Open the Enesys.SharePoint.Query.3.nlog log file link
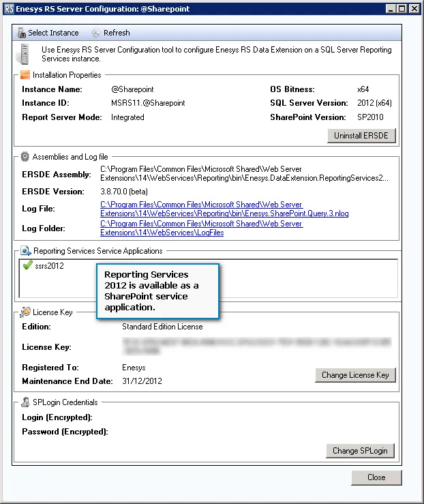The width and height of the screenshot is (424, 504). click(x=224, y=209)
